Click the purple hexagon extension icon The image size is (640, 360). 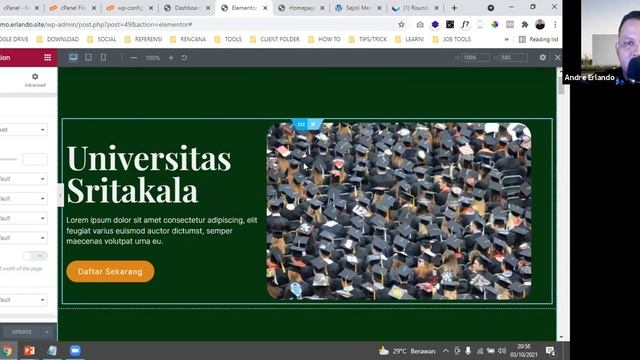435,24
